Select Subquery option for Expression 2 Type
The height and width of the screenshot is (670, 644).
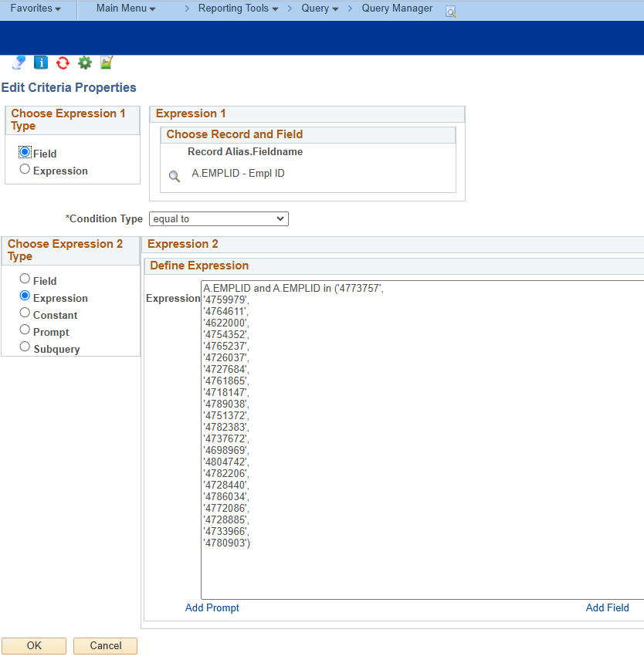(25, 348)
